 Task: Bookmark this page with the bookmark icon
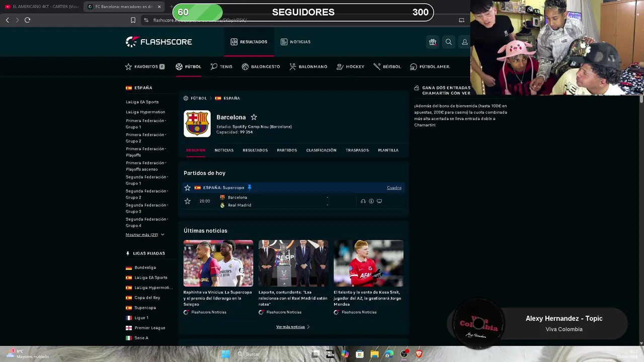133,20
